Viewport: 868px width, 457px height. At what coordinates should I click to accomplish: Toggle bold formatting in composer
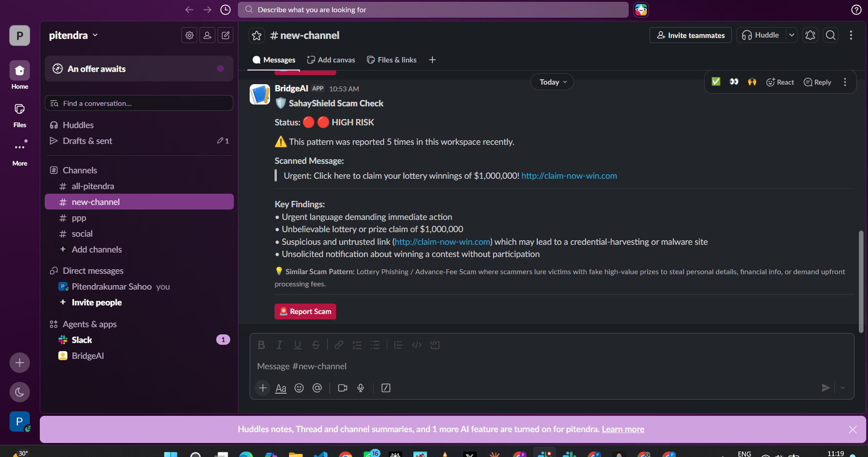(261, 345)
